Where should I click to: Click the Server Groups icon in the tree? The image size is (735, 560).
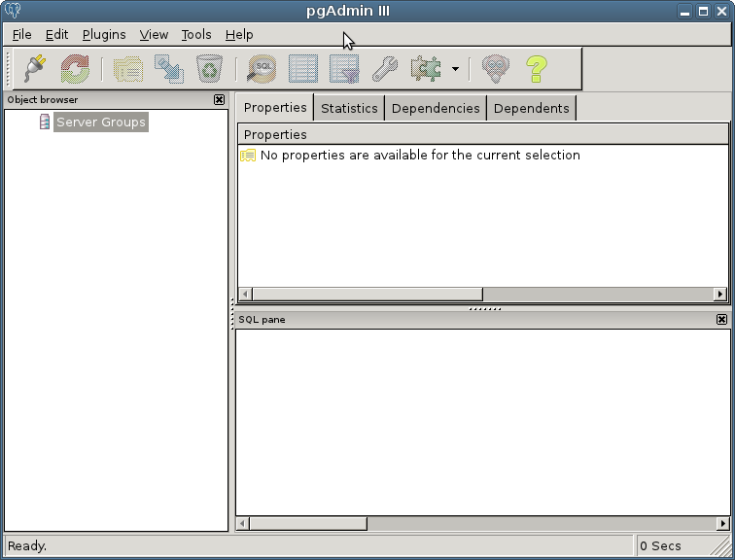[x=45, y=122]
